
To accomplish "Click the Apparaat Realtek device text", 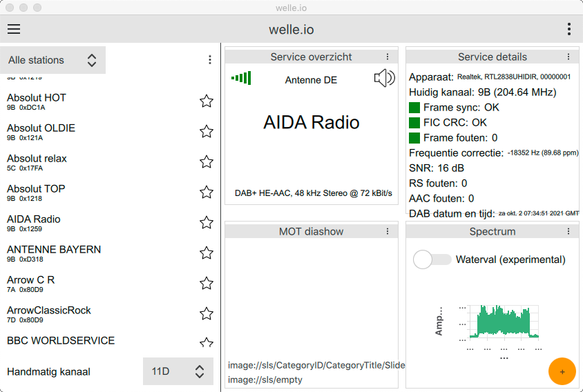I will point(514,77).
